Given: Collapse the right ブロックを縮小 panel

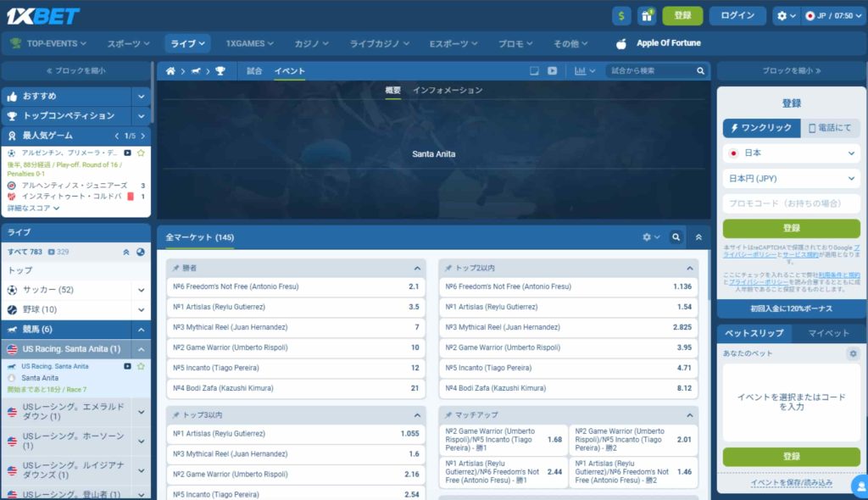Looking at the screenshot, I should click(791, 71).
